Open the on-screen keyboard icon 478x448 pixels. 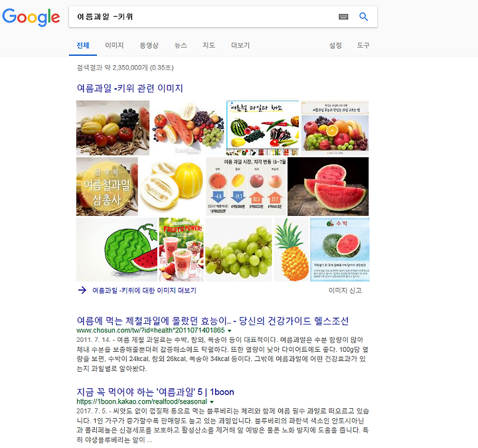click(x=343, y=17)
